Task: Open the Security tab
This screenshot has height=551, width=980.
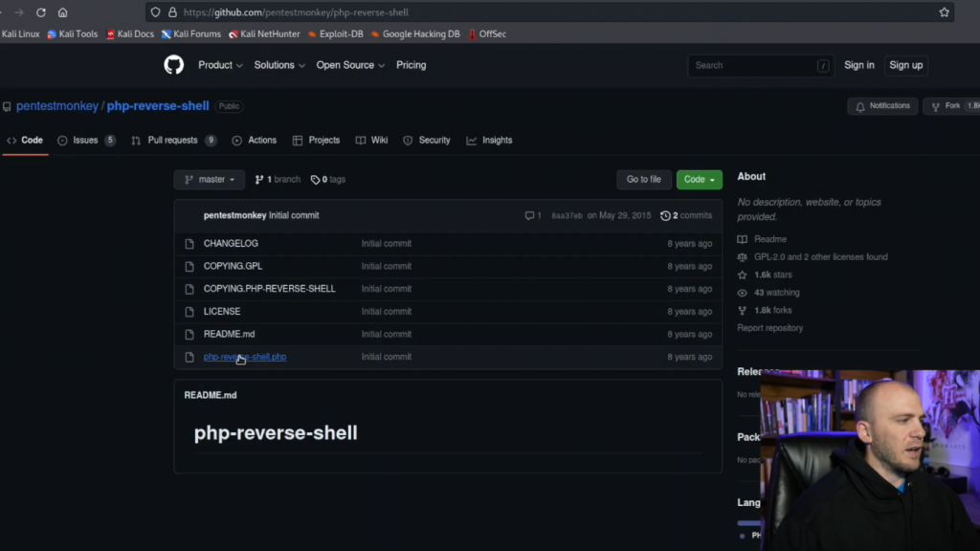Action: 427,141
